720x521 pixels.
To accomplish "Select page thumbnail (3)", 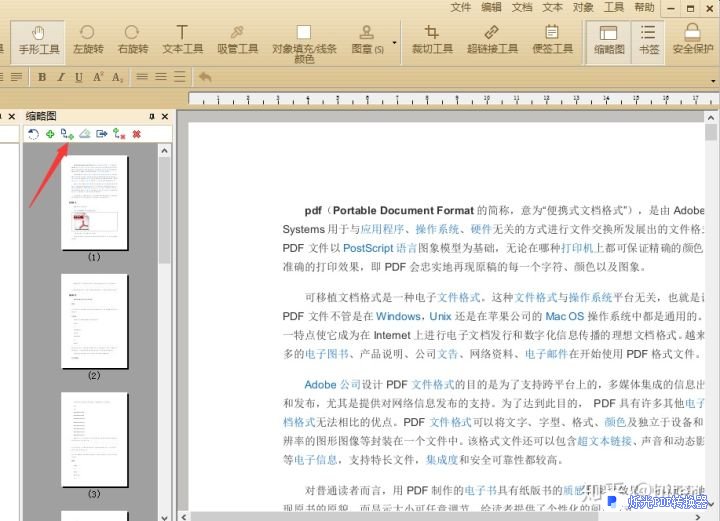I will coord(95,440).
